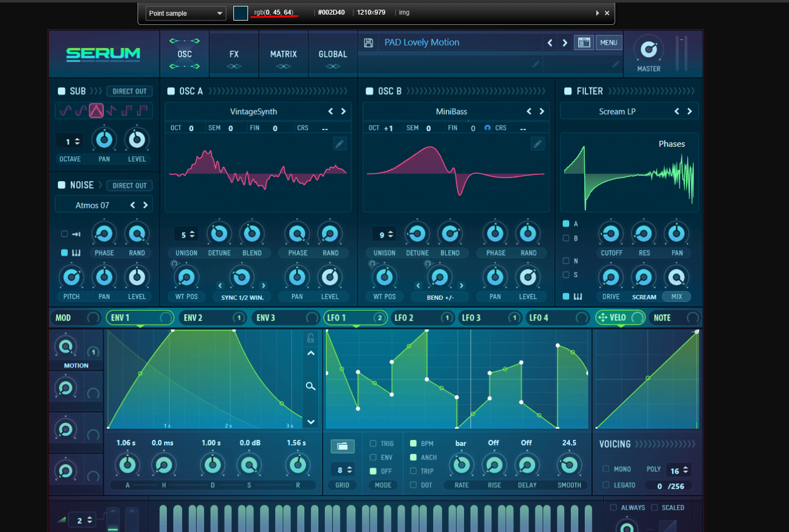Viewport: 789px width, 532px height.
Task: Switch to the MATRIX tab
Action: click(x=284, y=54)
